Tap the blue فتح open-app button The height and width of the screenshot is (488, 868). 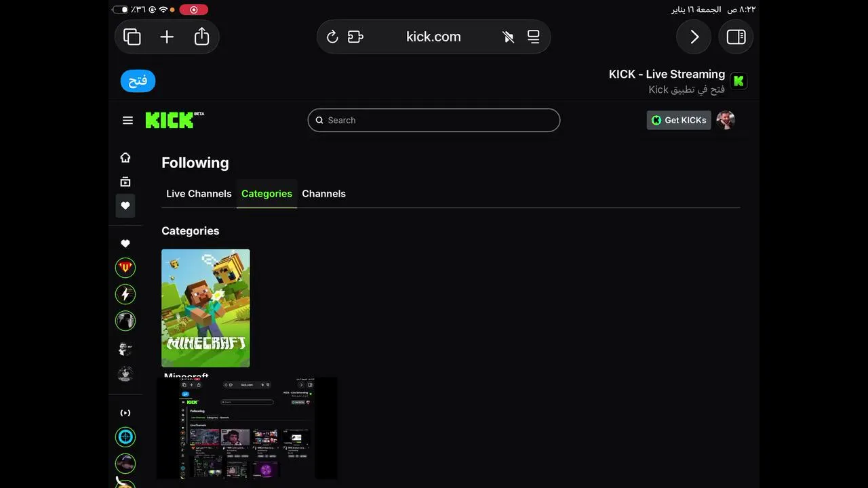point(138,81)
